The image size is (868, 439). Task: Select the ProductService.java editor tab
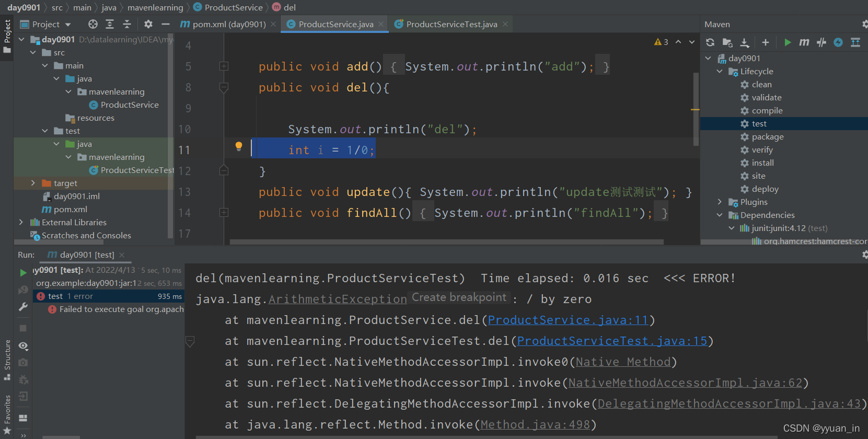pos(335,24)
